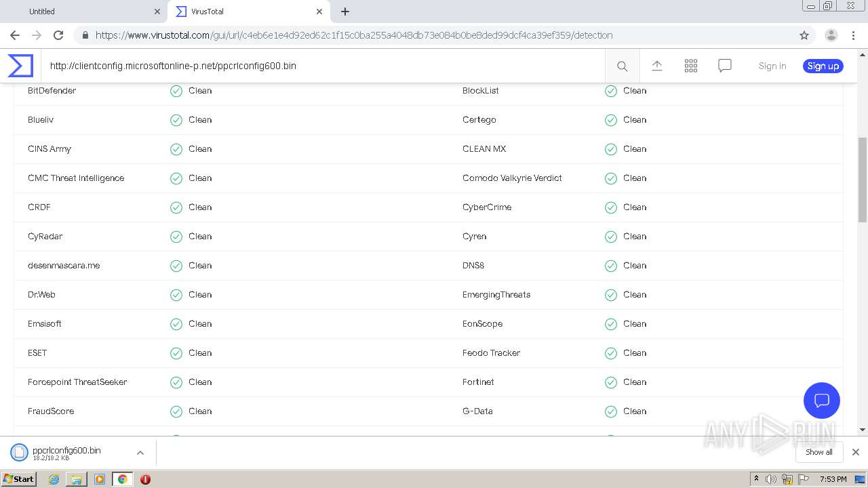Click the Emsisoft engine name
Screen dimensions: 868x488
click(x=45, y=324)
